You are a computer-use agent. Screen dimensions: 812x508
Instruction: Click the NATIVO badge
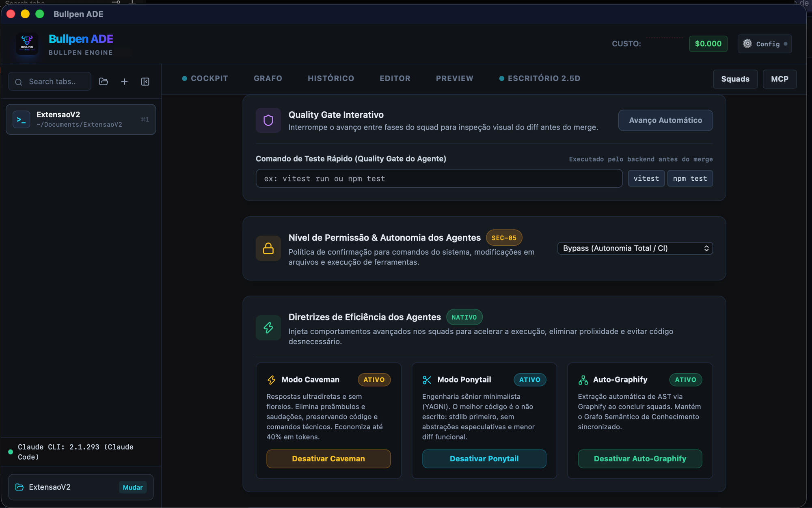pyautogui.click(x=464, y=317)
